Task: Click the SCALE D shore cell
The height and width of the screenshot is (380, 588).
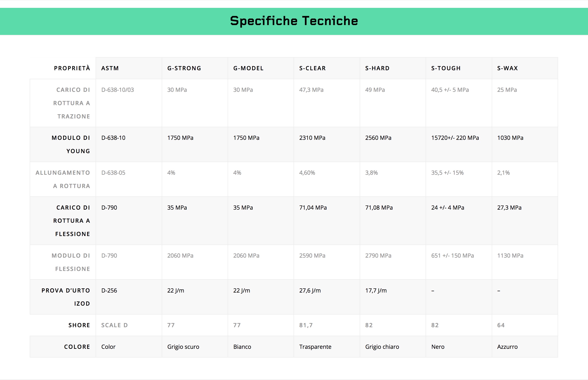Action: pos(115,325)
